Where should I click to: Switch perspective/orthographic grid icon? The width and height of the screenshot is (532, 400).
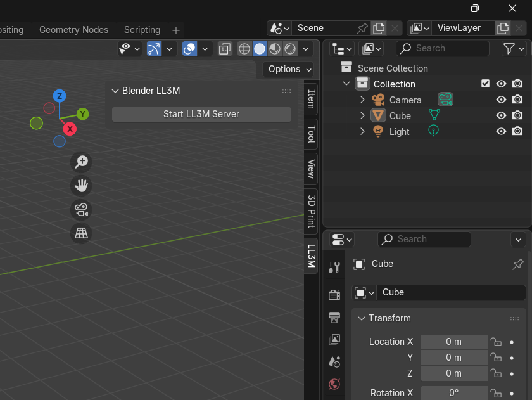tap(81, 233)
